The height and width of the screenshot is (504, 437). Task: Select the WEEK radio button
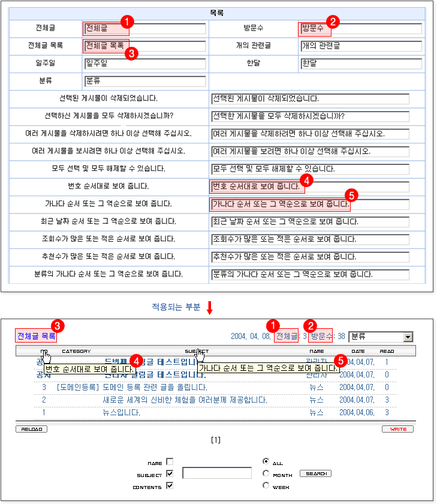(x=266, y=485)
